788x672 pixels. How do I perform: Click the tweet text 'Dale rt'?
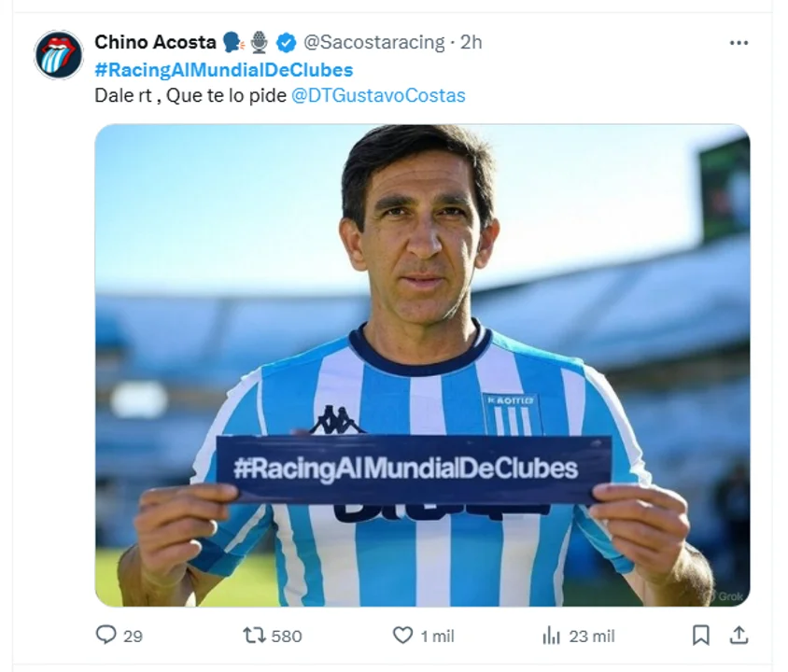tap(123, 95)
